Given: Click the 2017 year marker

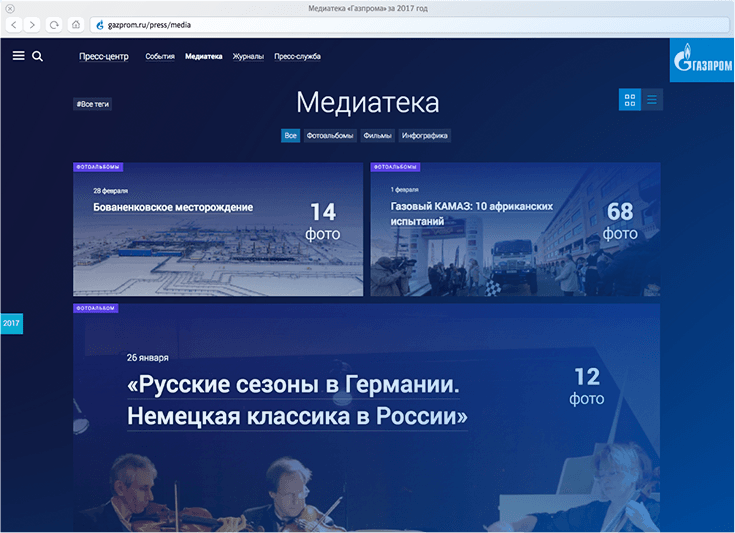Looking at the screenshot, I should (11, 323).
